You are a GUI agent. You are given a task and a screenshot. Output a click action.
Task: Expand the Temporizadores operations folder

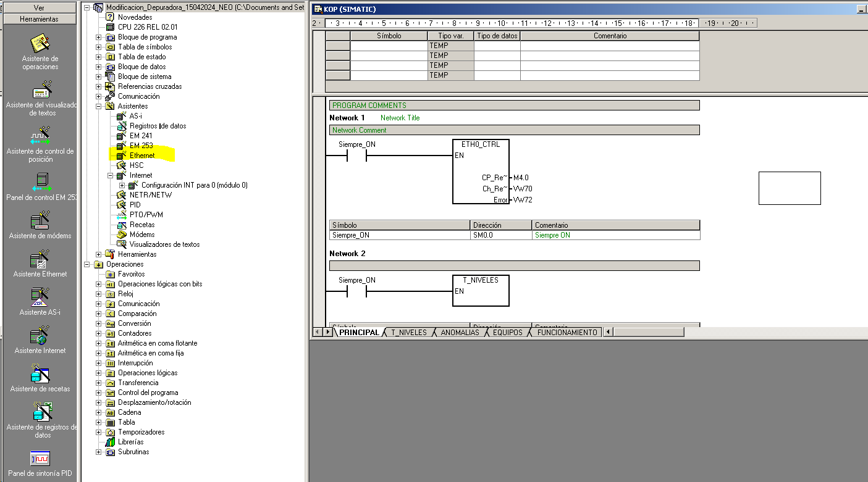click(x=98, y=432)
